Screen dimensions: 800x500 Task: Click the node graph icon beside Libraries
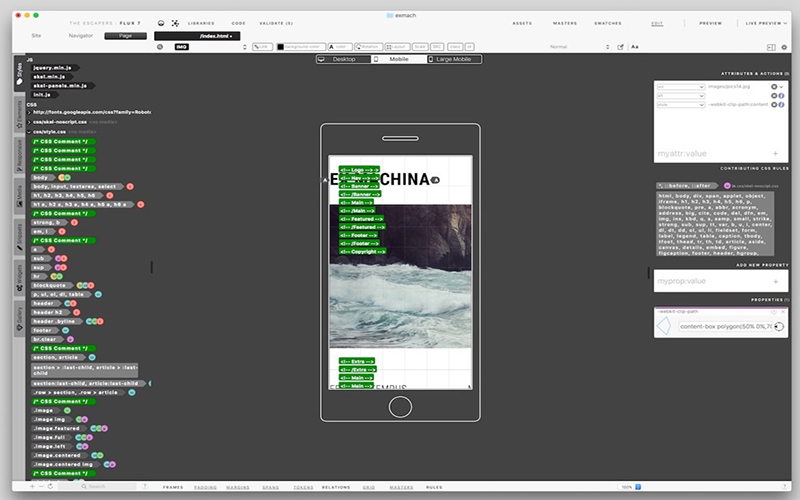pyautogui.click(x=175, y=23)
